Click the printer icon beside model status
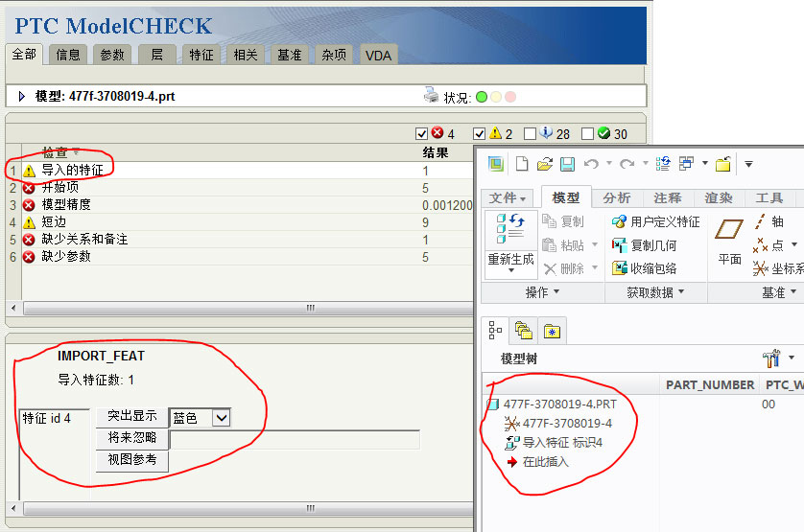The width and height of the screenshot is (804, 532). click(431, 95)
